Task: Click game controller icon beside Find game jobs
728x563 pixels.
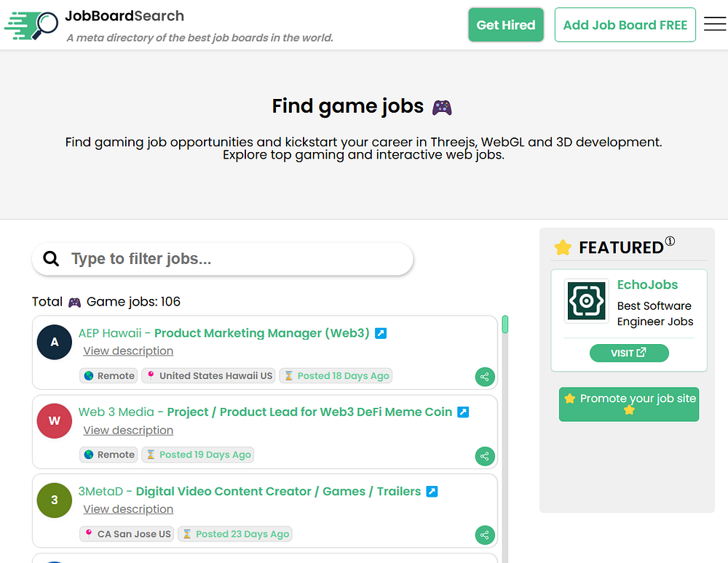Action: pyautogui.click(x=442, y=108)
